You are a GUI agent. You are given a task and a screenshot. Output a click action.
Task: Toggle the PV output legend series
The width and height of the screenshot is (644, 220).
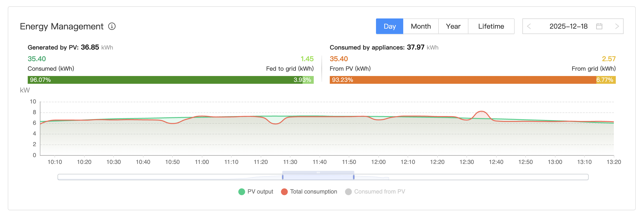pos(256,191)
